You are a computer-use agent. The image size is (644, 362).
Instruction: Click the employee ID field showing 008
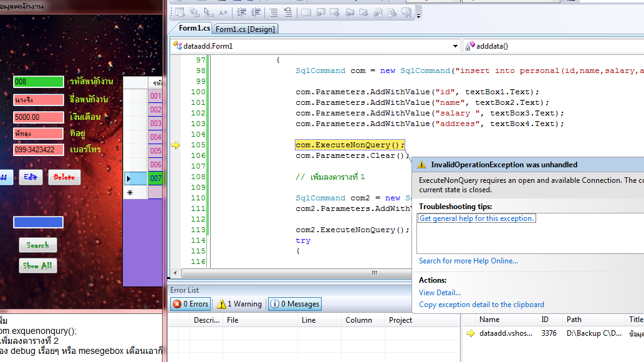[38, 81]
